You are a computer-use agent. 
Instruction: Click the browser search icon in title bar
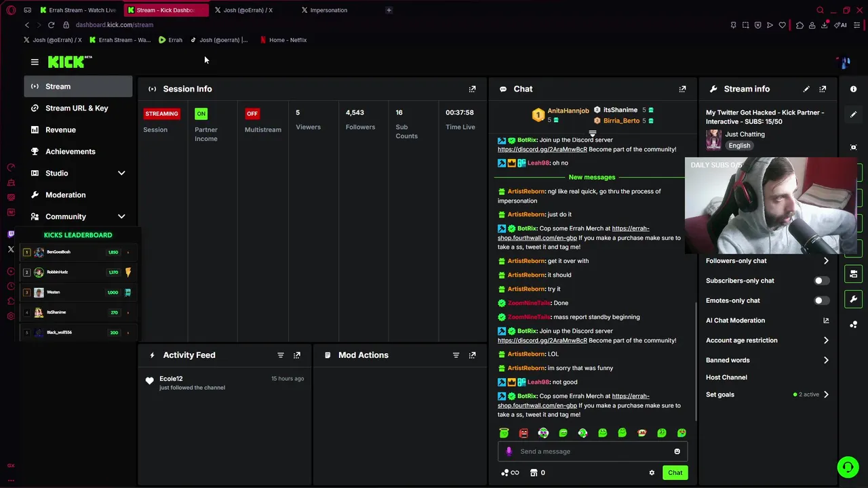point(820,10)
